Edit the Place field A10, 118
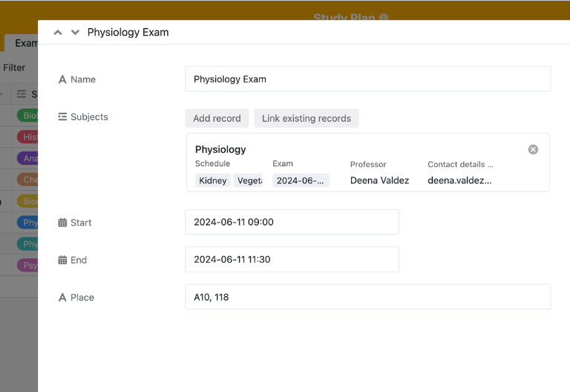The image size is (570, 392). click(x=368, y=297)
